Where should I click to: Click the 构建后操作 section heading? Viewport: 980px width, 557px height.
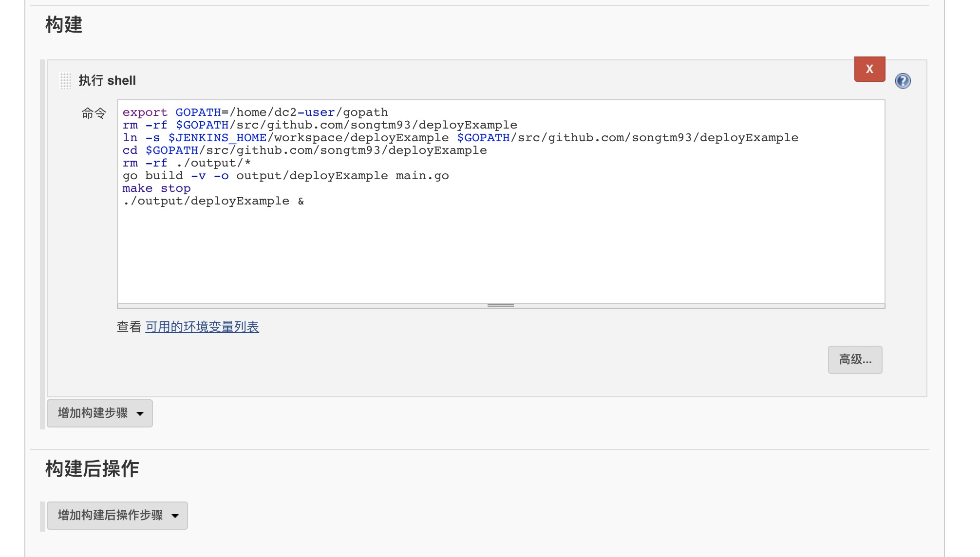tap(92, 469)
